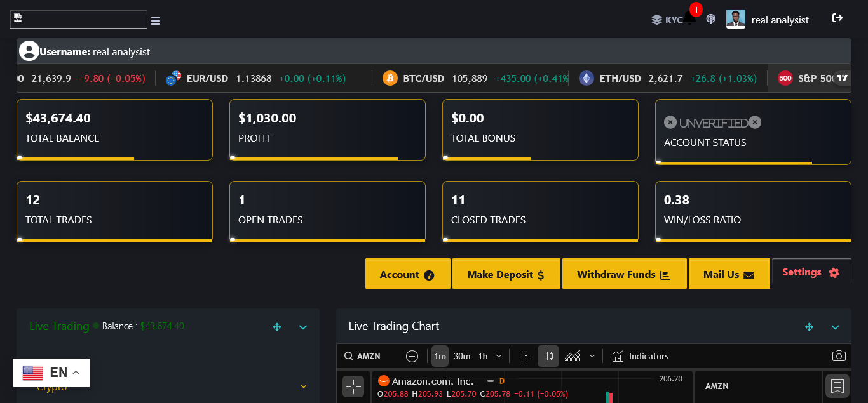Collapse the Live Trading Chart panel

click(x=835, y=327)
